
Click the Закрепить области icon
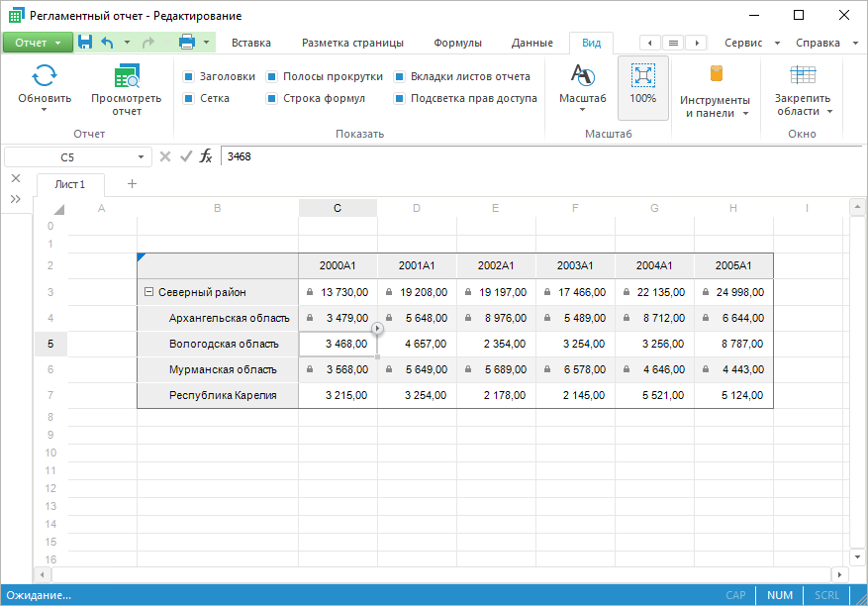[803, 76]
